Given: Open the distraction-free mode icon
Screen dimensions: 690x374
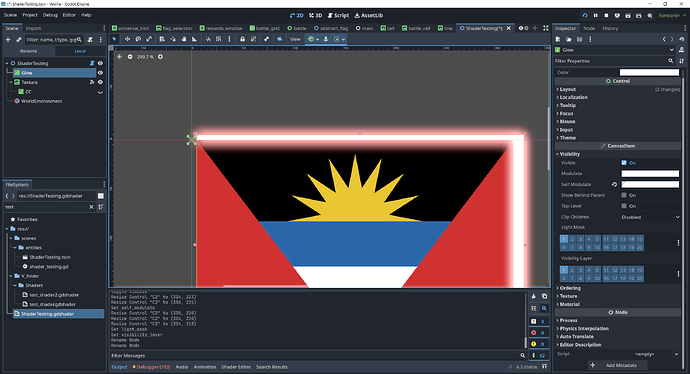Looking at the screenshot, I should pos(546,28).
